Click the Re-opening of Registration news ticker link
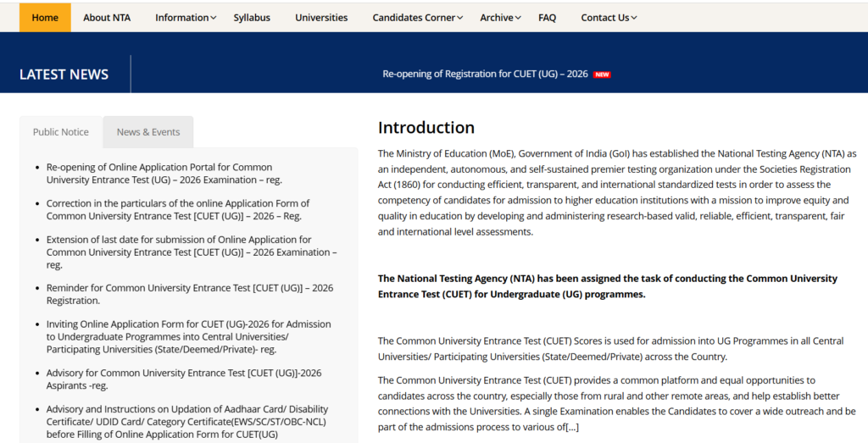 pyautogui.click(x=485, y=74)
